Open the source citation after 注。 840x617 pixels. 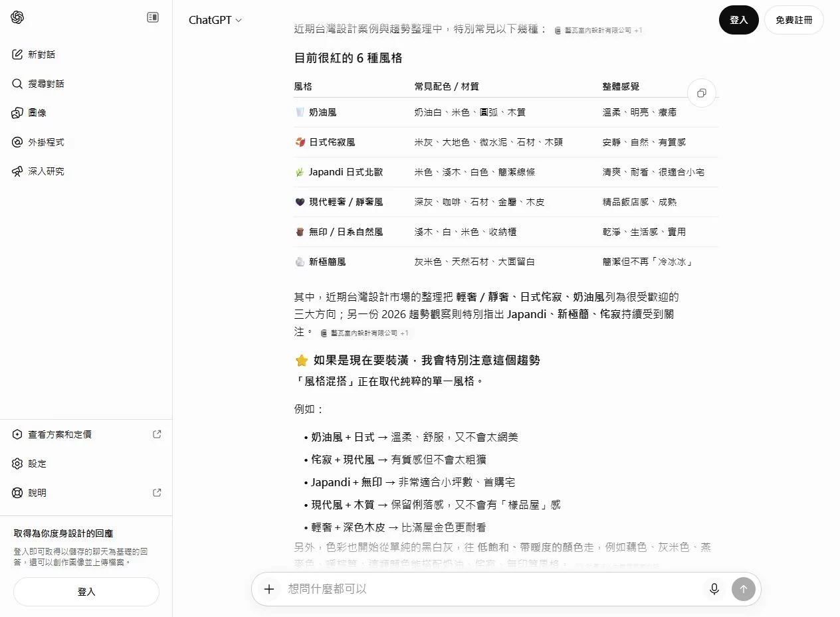point(365,333)
